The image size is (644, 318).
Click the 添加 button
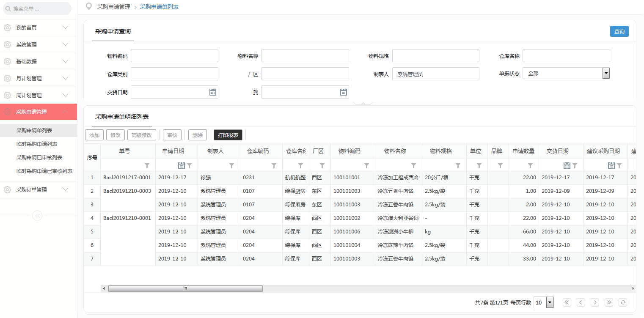tap(94, 135)
